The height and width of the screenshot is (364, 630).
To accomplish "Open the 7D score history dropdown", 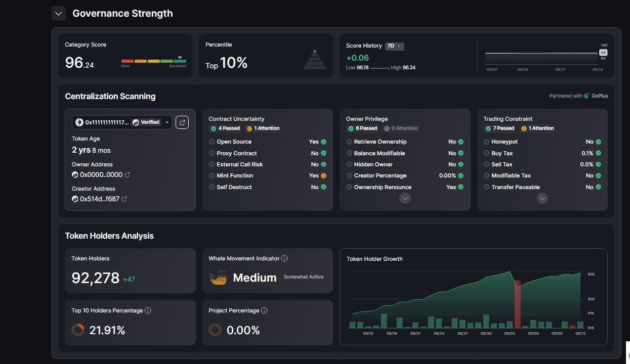I will point(395,46).
